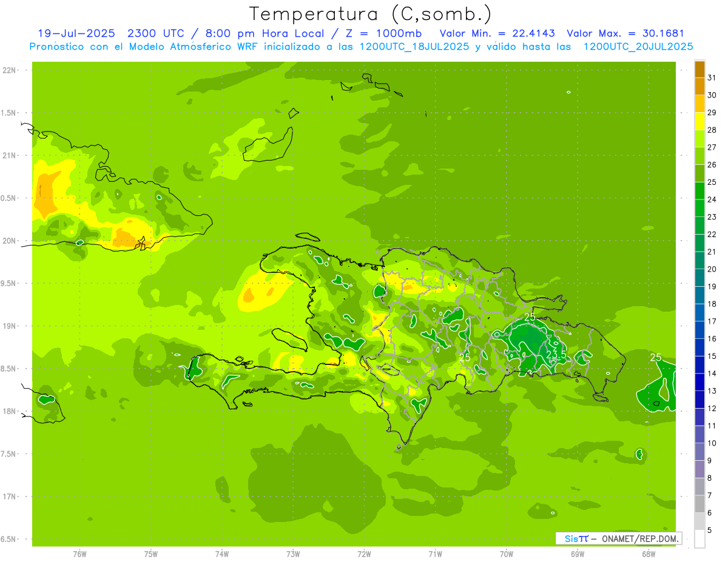Click the "20" value on the color scale
Screen dimensions: 728x562
(x=712, y=269)
